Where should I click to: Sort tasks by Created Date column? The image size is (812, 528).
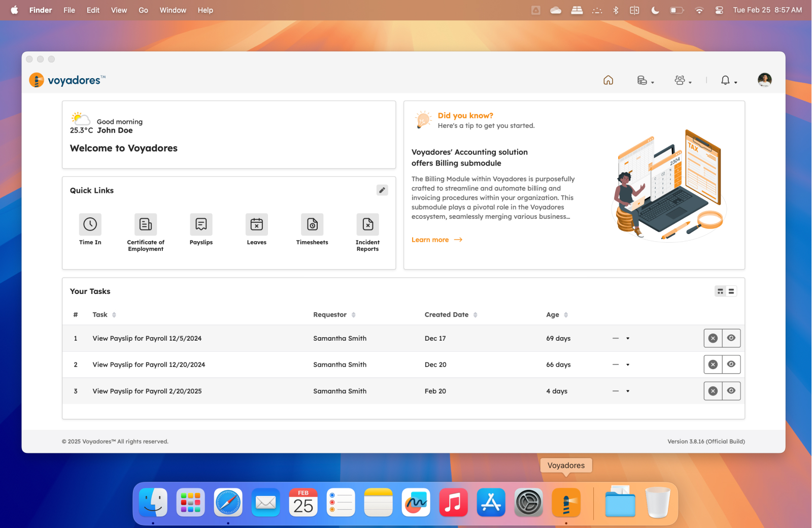pyautogui.click(x=476, y=315)
